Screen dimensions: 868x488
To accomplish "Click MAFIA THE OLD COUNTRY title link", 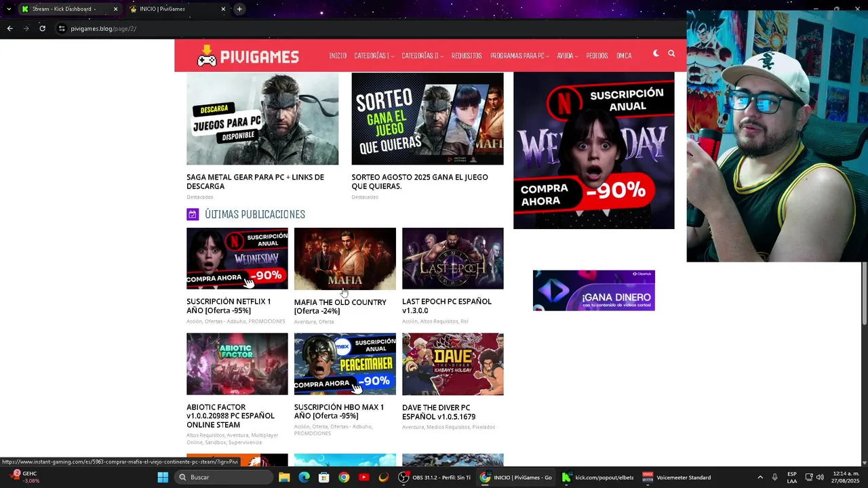I will pyautogui.click(x=340, y=306).
